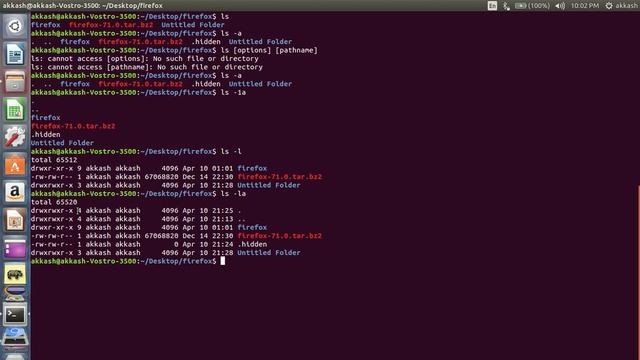Click 'drwxr-xr-x 9' permissions under total 65520
Image resolution: width=640 pixels, height=360 pixels.
pyautogui.click(x=56, y=227)
